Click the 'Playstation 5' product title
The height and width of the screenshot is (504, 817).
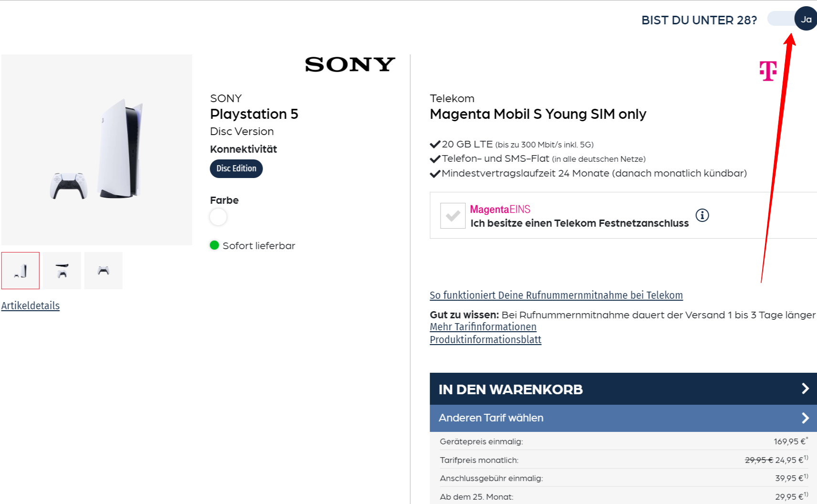254,114
